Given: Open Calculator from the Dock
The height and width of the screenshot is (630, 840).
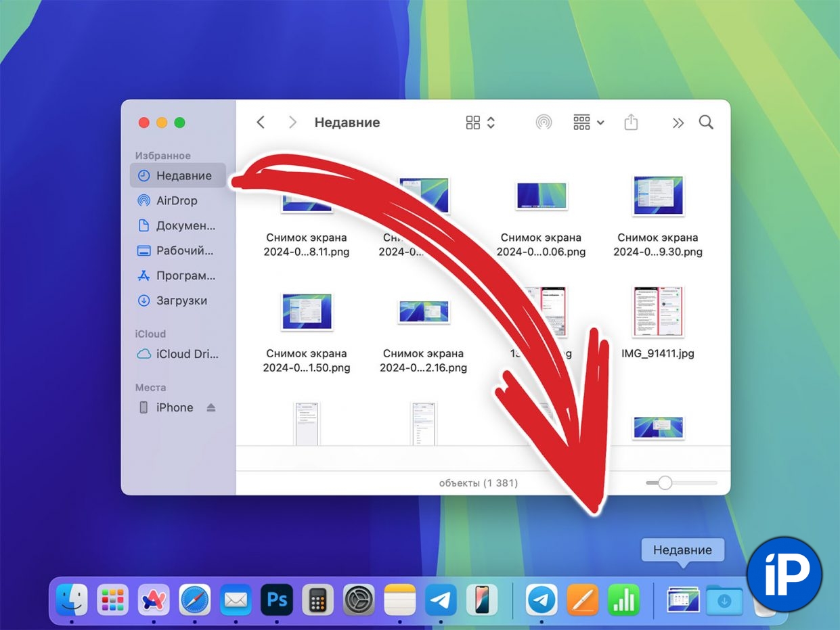Looking at the screenshot, I should pyautogui.click(x=318, y=599).
